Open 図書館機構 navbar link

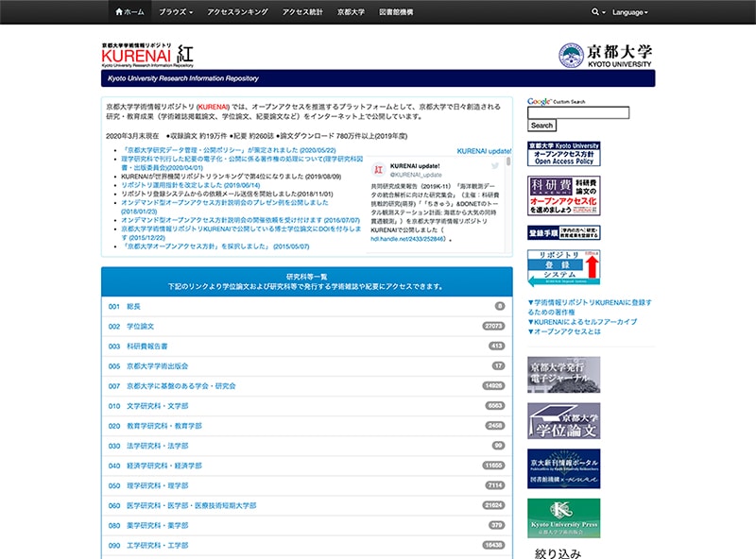tap(396, 12)
